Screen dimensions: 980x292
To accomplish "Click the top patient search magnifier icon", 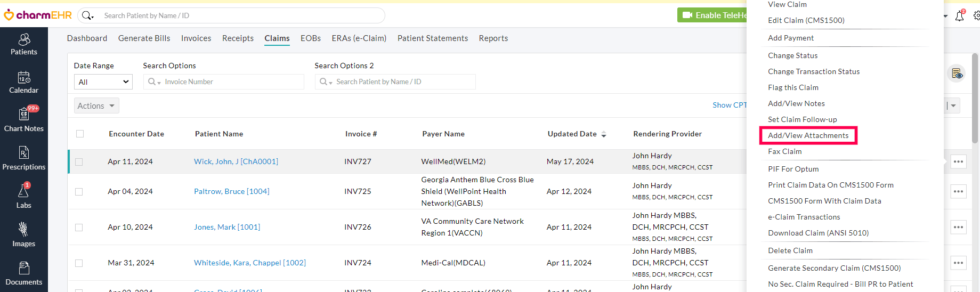I will coord(88,15).
